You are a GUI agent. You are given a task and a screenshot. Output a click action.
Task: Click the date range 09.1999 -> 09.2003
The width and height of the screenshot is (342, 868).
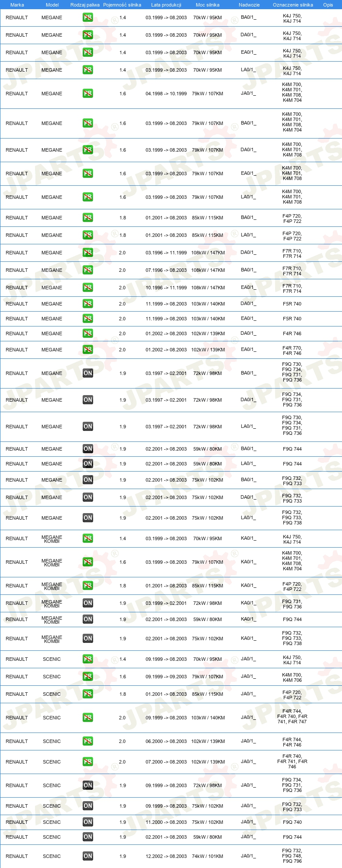(x=166, y=677)
